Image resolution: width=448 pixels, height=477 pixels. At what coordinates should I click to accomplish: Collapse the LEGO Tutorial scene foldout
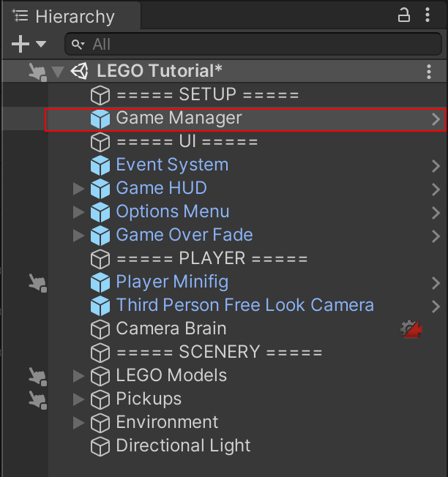tap(58, 72)
